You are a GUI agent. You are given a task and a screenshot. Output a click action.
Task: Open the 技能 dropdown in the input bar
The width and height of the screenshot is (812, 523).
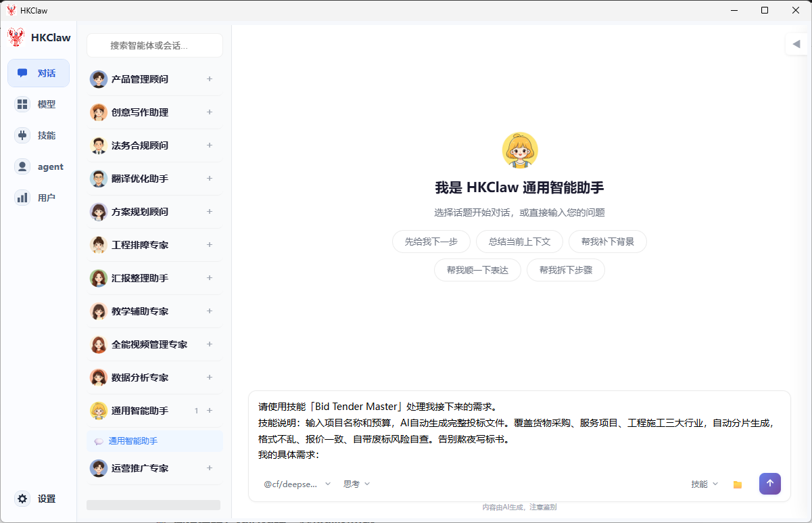(x=704, y=484)
